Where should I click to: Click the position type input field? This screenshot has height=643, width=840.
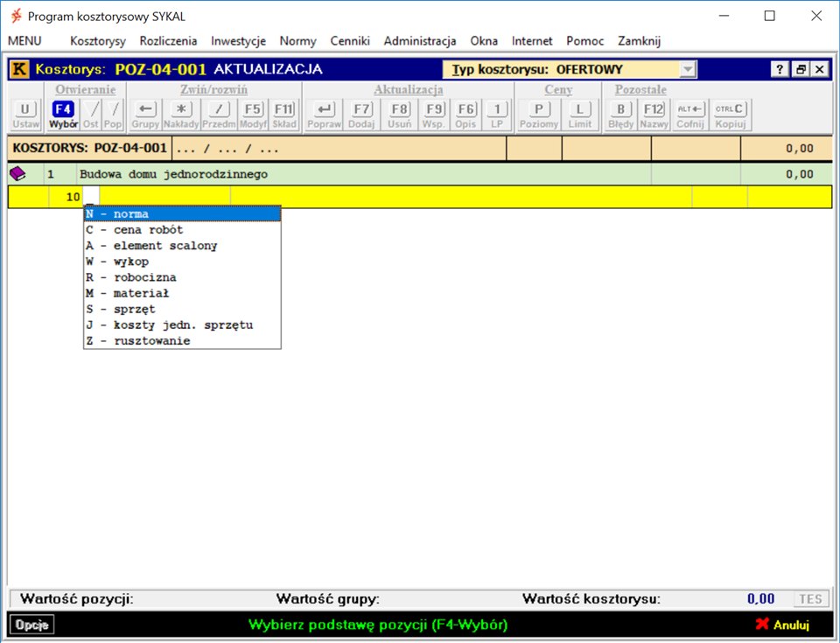[91, 197]
